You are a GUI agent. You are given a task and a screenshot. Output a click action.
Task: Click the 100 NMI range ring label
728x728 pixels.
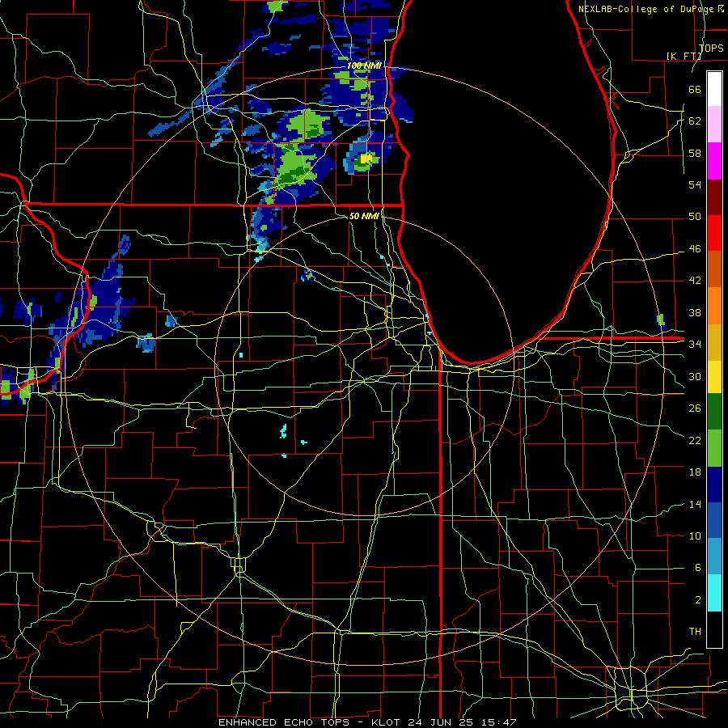pyautogui.click(x=364, y=66)
